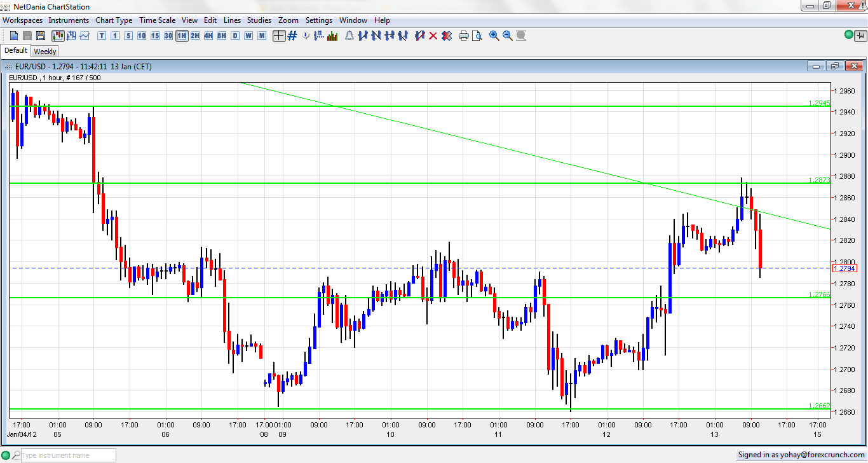Print the chart using printer icon
Viewport: 868px width, 463px height.
tap(463, 36)
